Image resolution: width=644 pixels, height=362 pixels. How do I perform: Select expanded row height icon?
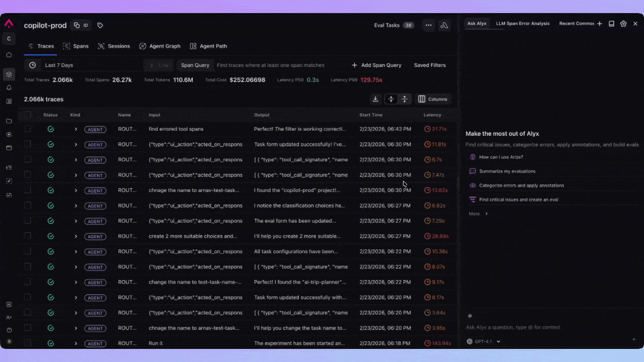(405, 99)
